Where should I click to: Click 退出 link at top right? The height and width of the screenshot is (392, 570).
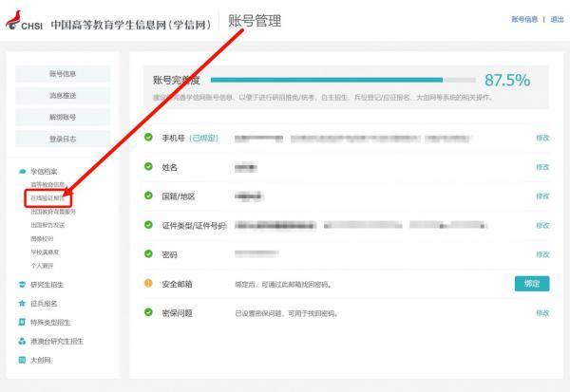557,19
